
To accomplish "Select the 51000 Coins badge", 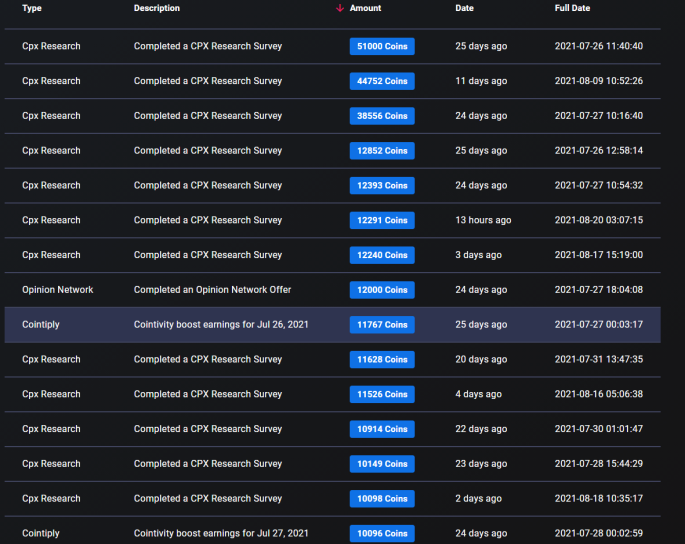I will [382, 46].
